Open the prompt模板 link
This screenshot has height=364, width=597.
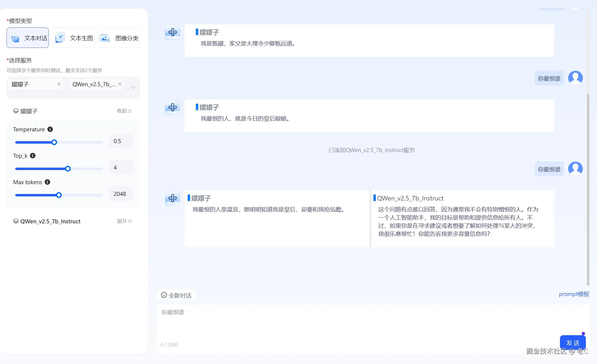point(574,294)
